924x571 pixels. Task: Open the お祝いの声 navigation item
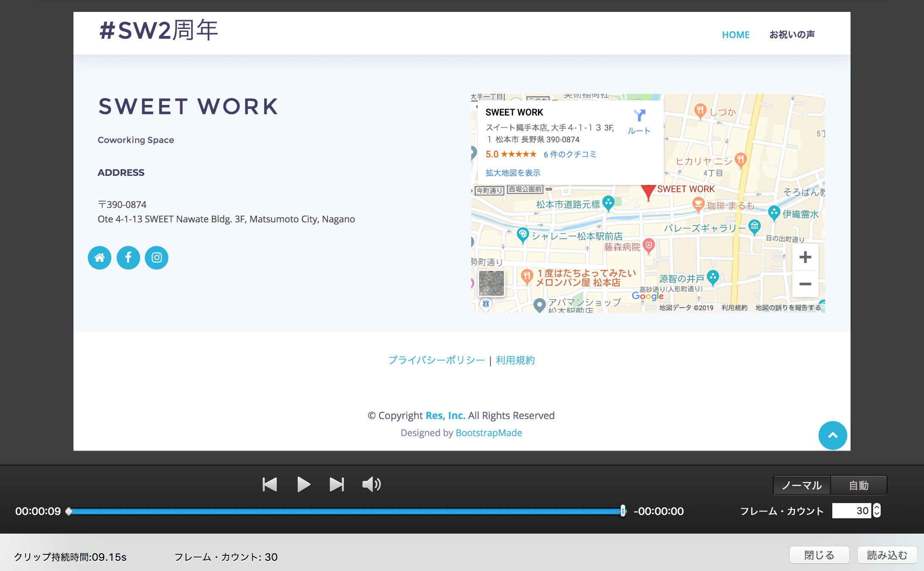792,34
